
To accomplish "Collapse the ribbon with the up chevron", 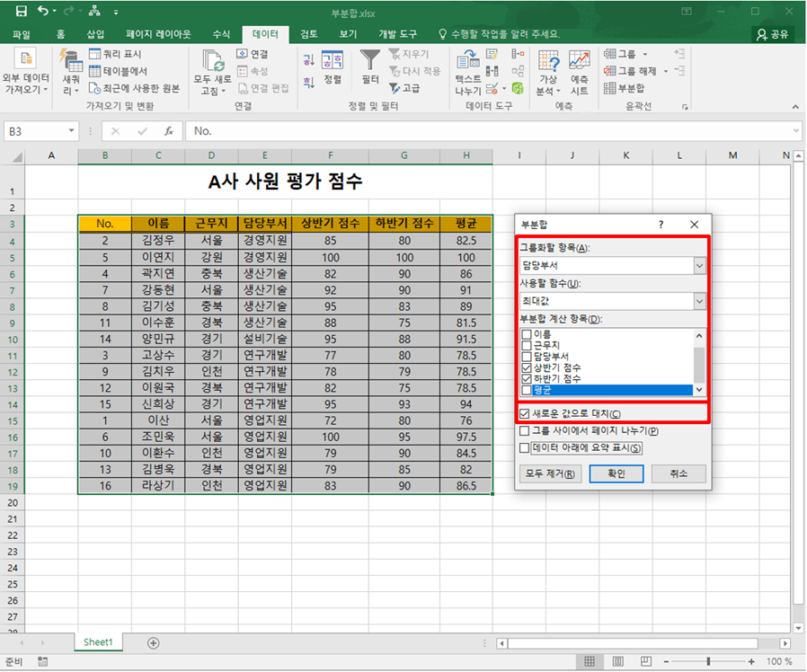I will coord(795,107).
